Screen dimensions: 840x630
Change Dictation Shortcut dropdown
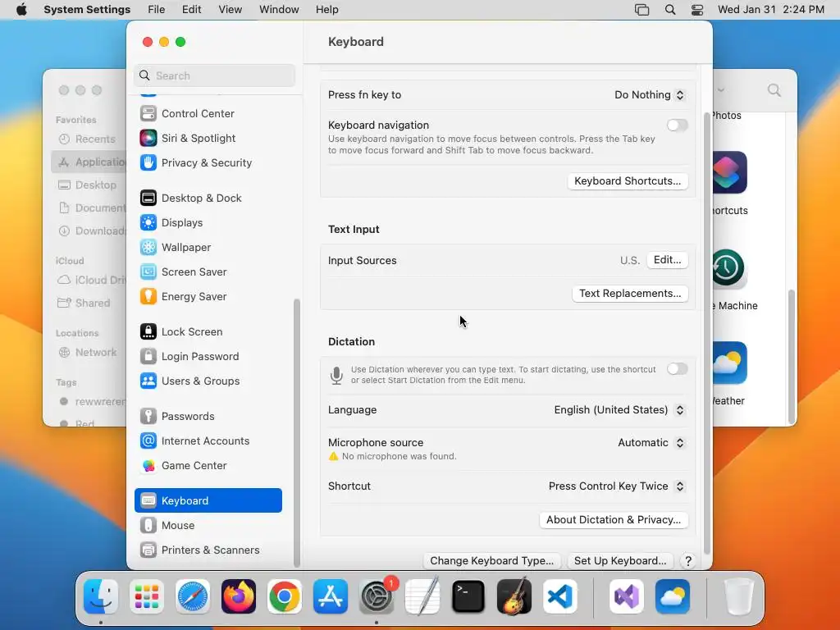tap(617, 486)
